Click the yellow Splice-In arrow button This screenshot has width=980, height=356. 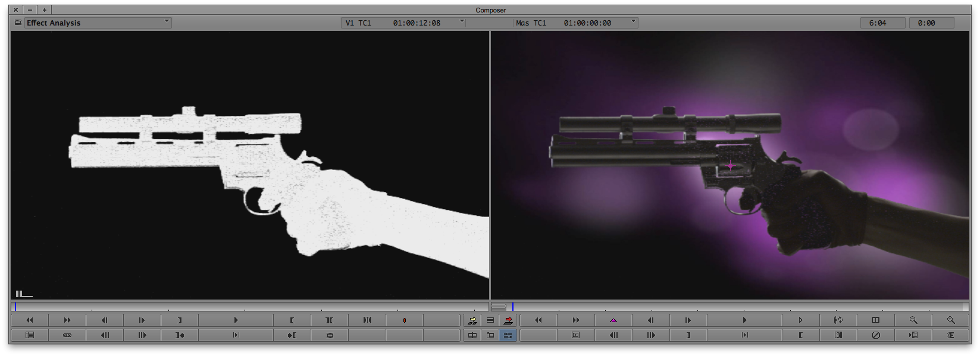[x=472, y=320]
